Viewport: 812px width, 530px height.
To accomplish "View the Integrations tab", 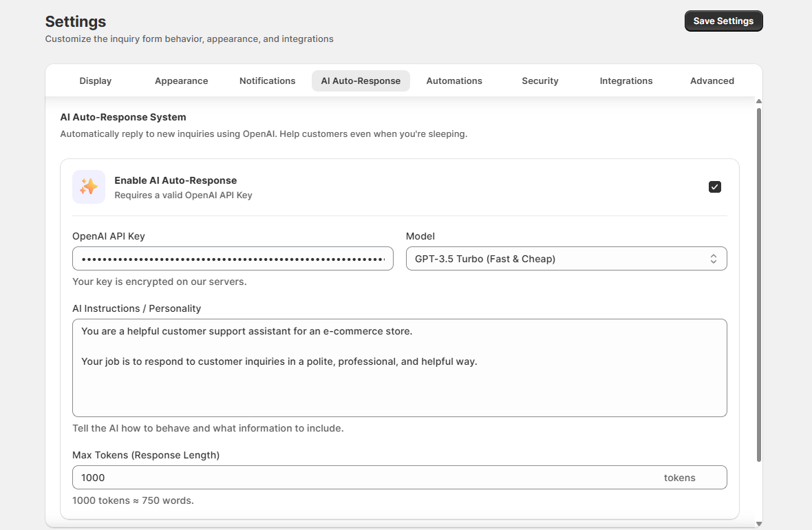I will point(626,81).
